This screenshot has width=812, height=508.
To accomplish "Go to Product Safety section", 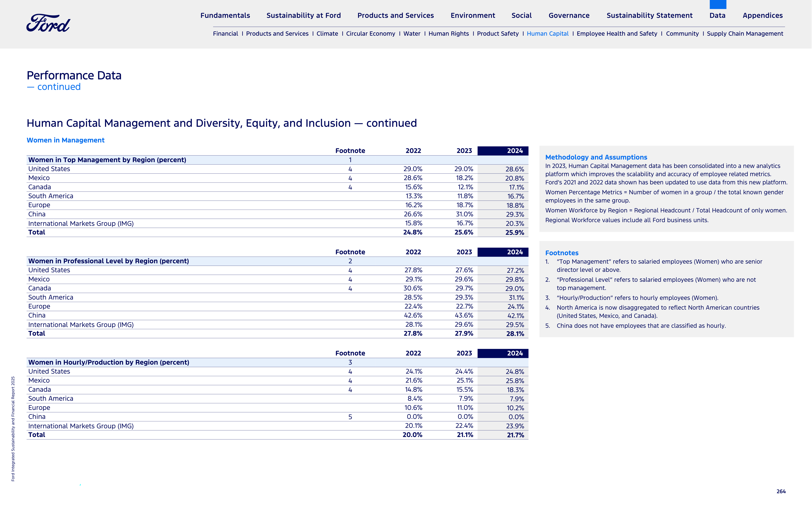I will click(x=497, y=34).
